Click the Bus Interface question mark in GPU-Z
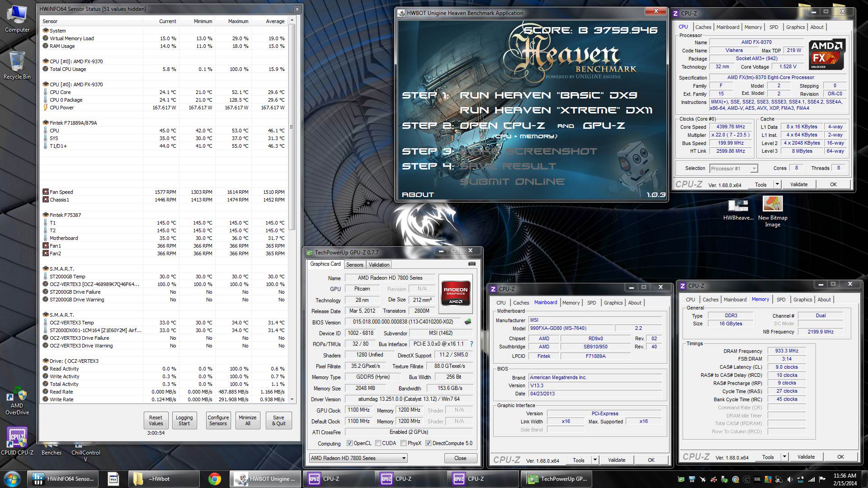The height and width of the screenshot is (488, 868). (472, 344)
